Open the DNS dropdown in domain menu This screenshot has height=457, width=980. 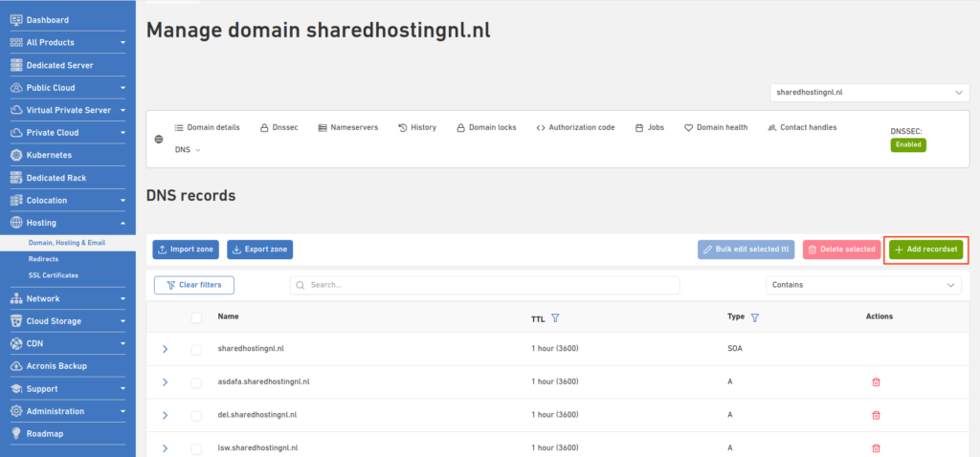tap(188, 150)
